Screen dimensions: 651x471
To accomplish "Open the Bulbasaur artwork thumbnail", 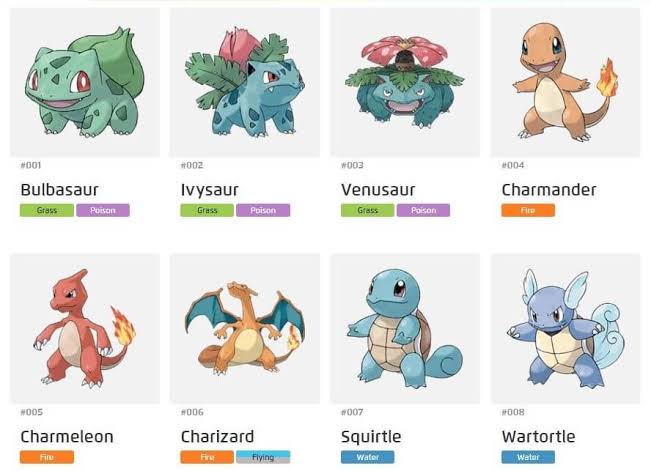I will [x=85, y=82].
